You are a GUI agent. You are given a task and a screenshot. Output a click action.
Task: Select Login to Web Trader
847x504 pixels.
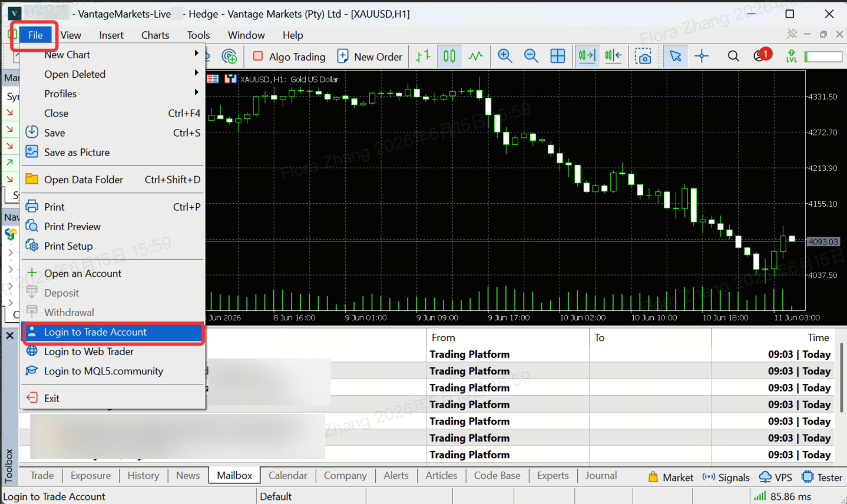(x=113, y=352)
